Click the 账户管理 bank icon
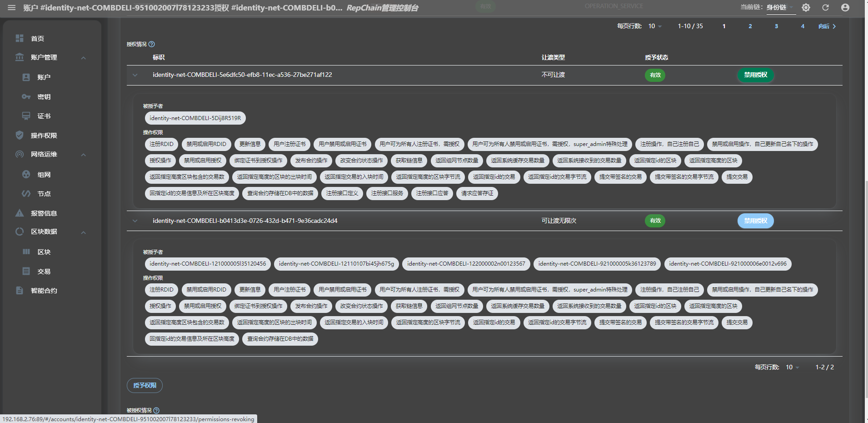 20,57
